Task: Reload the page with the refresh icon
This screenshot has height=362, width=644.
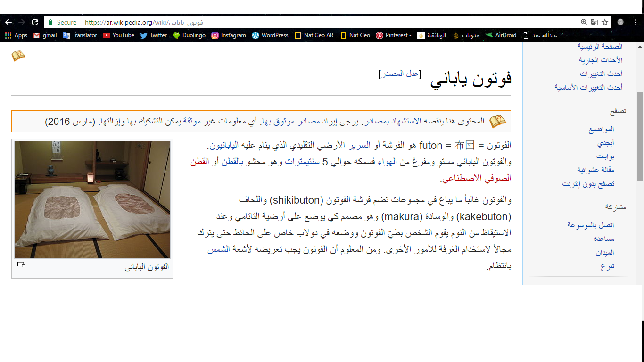Action: pyautogui.click(x=35, y=22)
